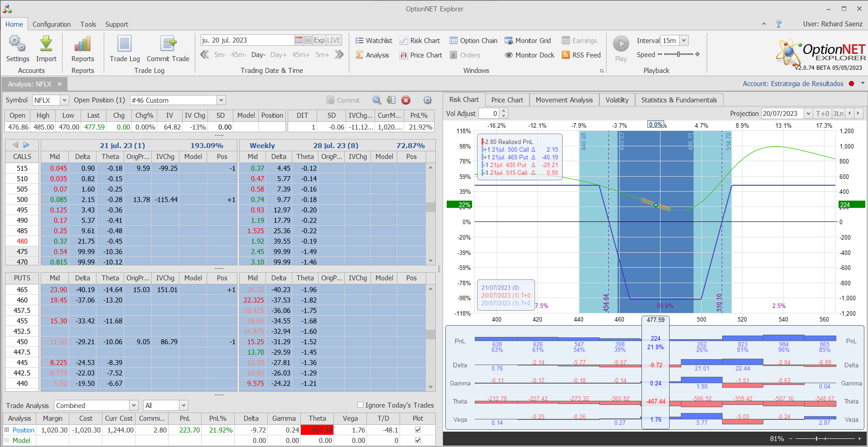Screen dimensions: 868x447
Task: Enable Ignore Today's Trades checkbox
Action: pyautogui.click(x=361, y=405)
